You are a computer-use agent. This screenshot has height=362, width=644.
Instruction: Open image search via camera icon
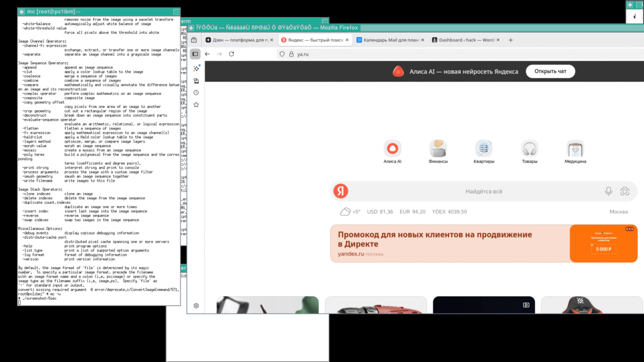(x=625, y=191)
